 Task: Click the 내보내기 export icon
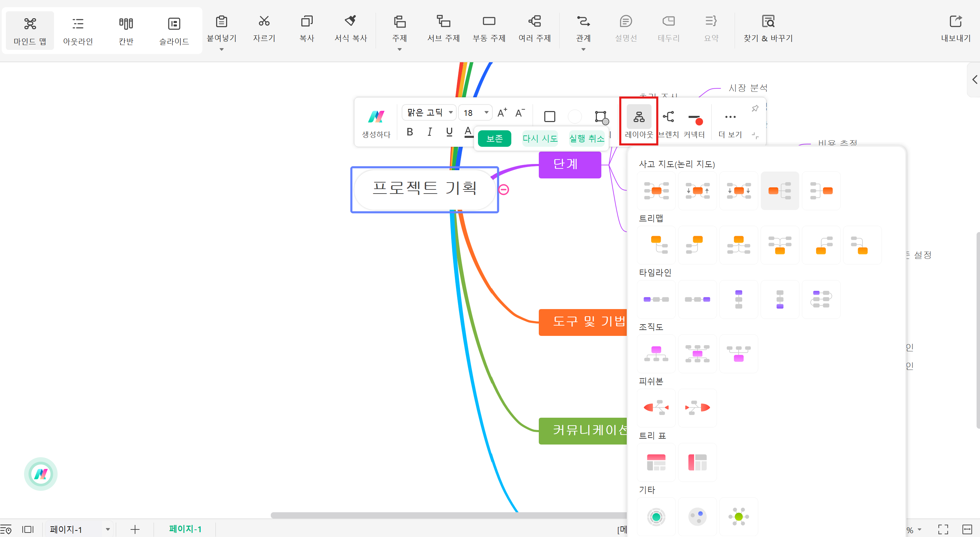956,21
